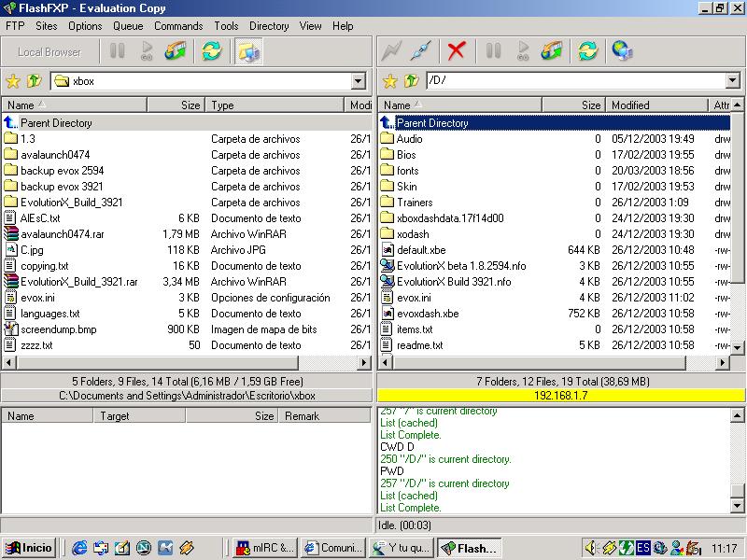The width and height of the screenshot is (747, 560).
Task: Click the Local Browser button
Action: point(49,52)
